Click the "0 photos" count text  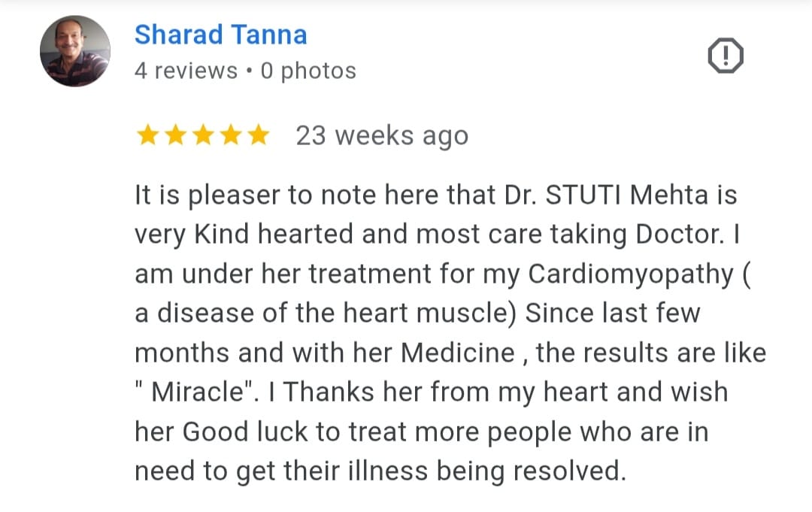(x=308, y=71)
